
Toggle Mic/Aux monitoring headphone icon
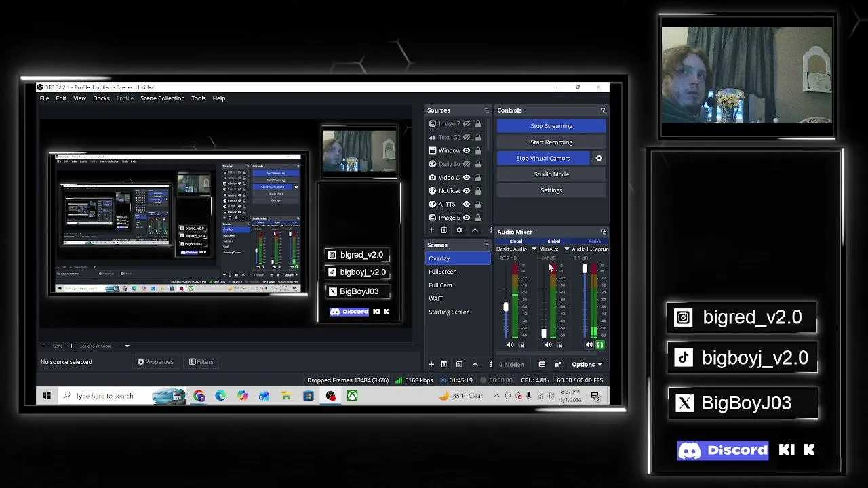559,345
